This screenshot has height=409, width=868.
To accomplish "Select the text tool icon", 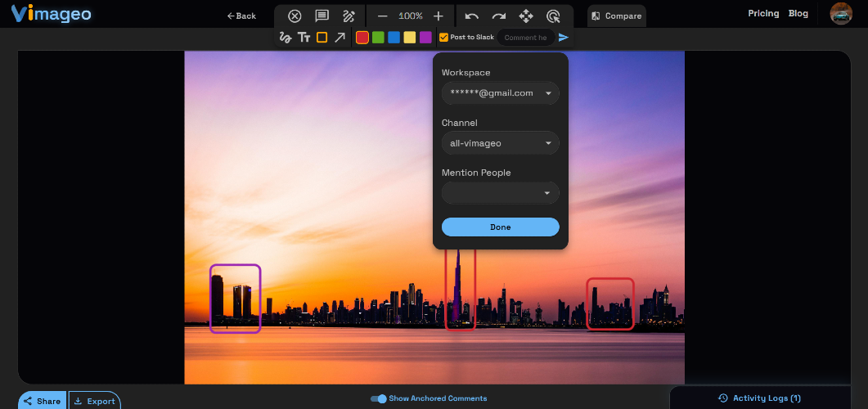I will tap(304, 38).
